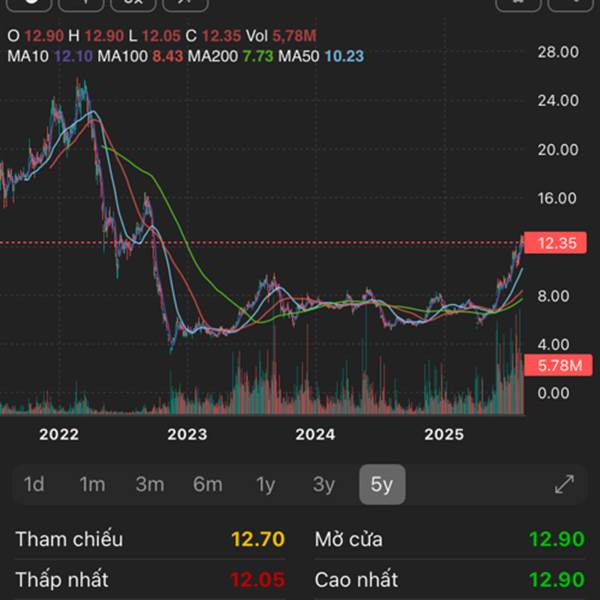The width and height of the screenshot is (600, 600).
Task: Tap the 0.00 volume axis label
Action: pyautogui.click(x=553, y=393)
